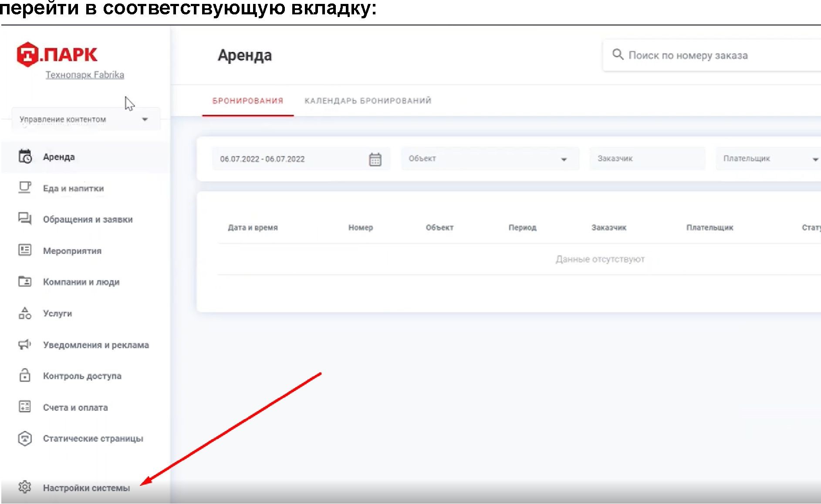Image resolution: width=821 pixels, height=504 pixels.
Task: Switch to the Календарь бронирований tab
Action: point(368,101)
